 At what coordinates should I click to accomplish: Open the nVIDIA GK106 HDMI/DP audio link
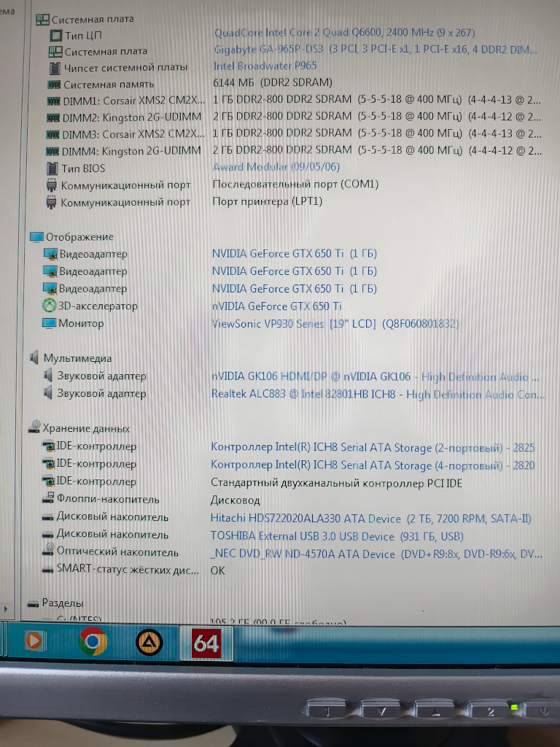tap(376, 377)
